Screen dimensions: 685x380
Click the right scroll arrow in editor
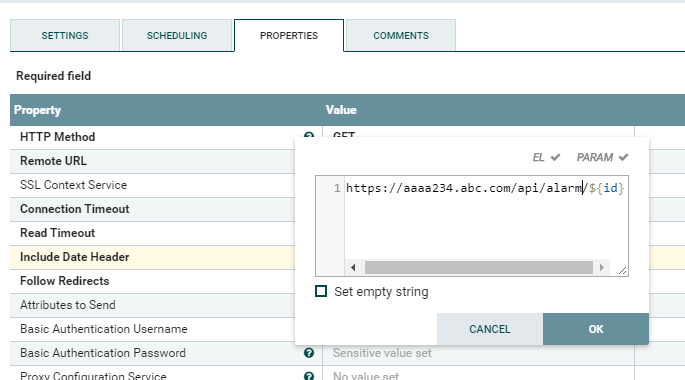[x=602, y=267]
